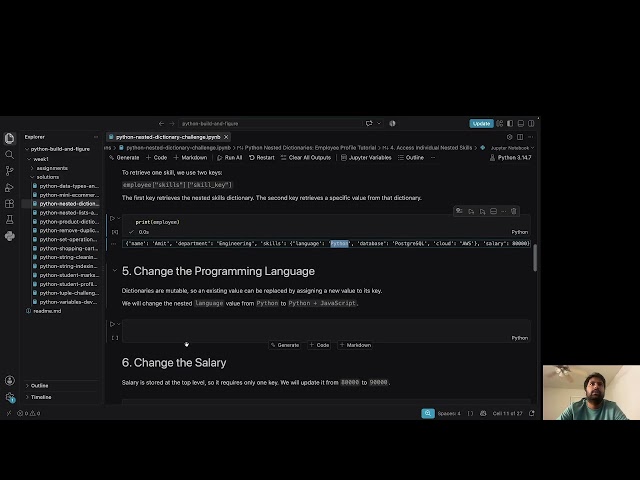Open the customize layout icon beside Update
The height and width of the screenshot is (480, 640).
pos(500,123)
